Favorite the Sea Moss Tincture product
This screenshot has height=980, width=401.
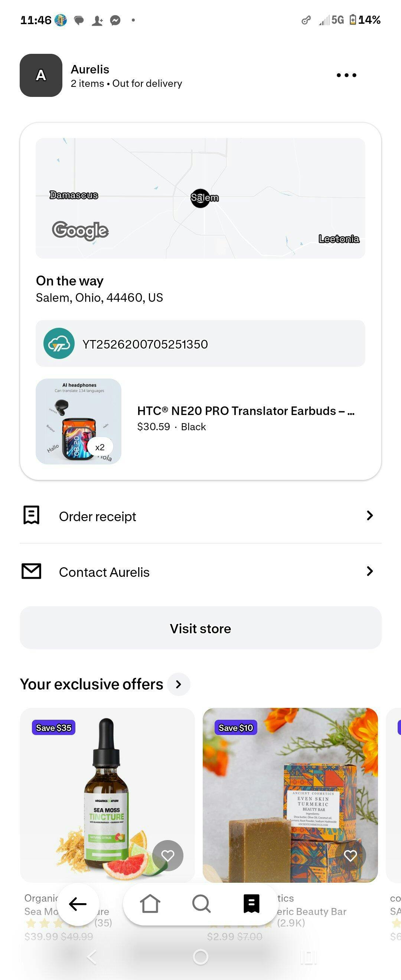pyautogui.click(x=168, y=856)
